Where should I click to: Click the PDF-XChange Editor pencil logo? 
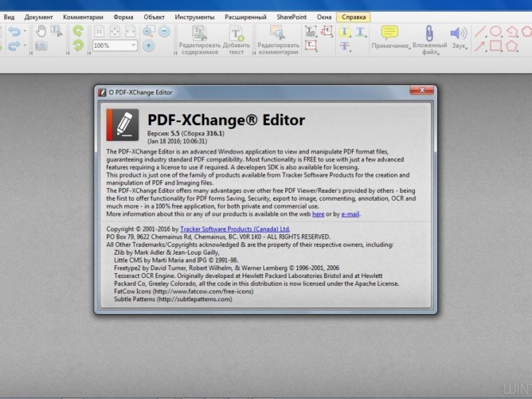click(x=122, y=124)
